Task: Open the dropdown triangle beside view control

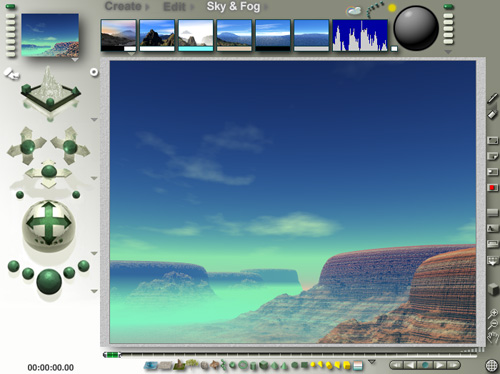Action: 94,119
